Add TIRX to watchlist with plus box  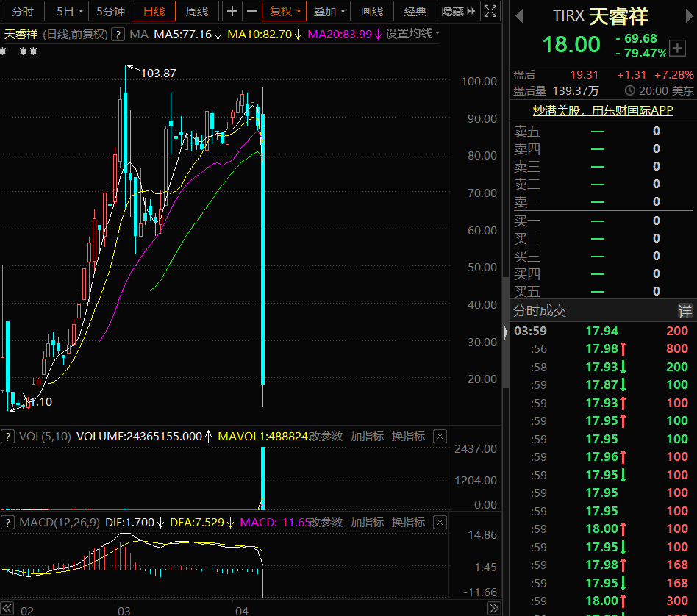coord(677,48)
